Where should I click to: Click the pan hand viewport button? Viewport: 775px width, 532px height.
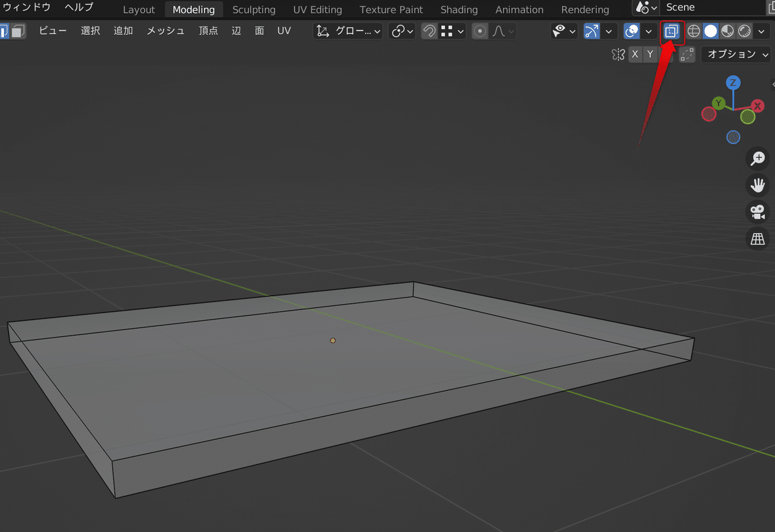758,185
